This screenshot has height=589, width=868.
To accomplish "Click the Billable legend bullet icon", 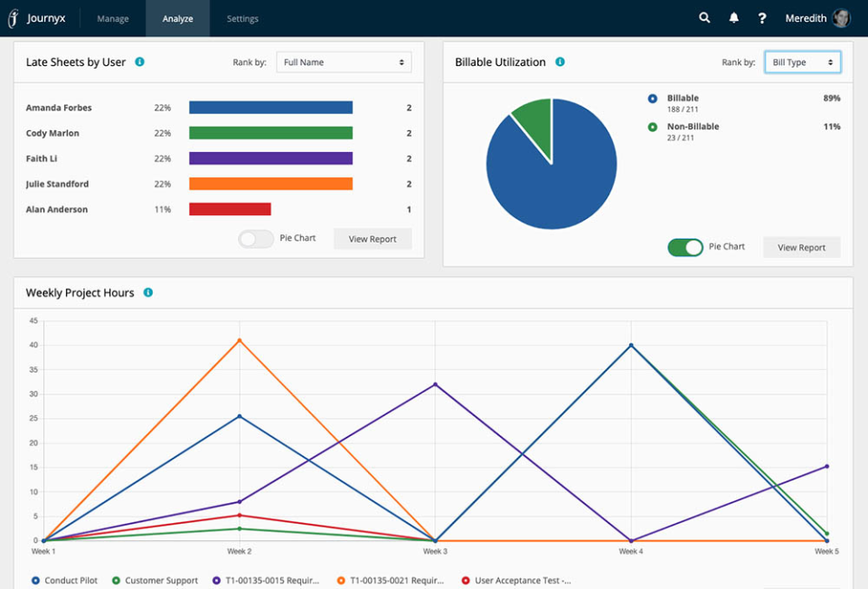I will [654, 98].
